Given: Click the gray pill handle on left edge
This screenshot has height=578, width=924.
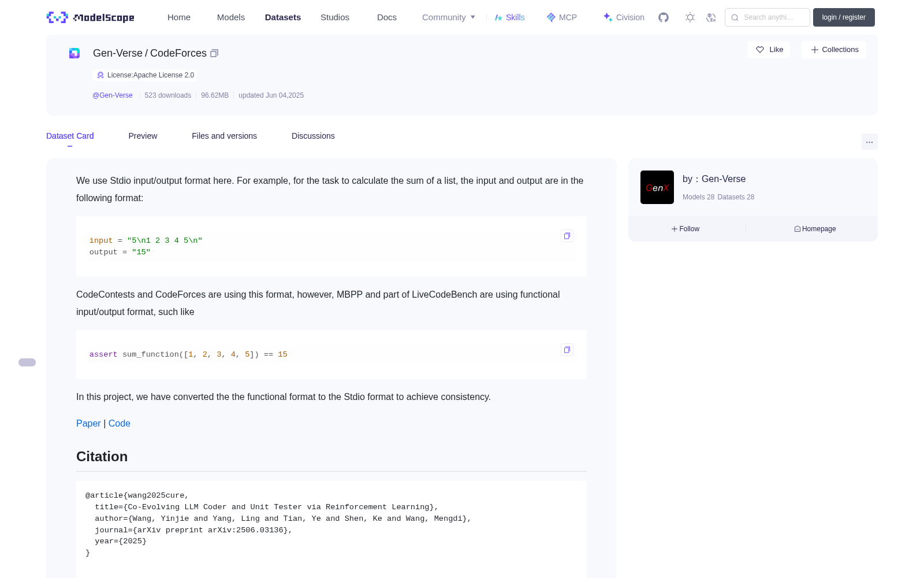Looking at the screenshot, I should pos(27,362).
